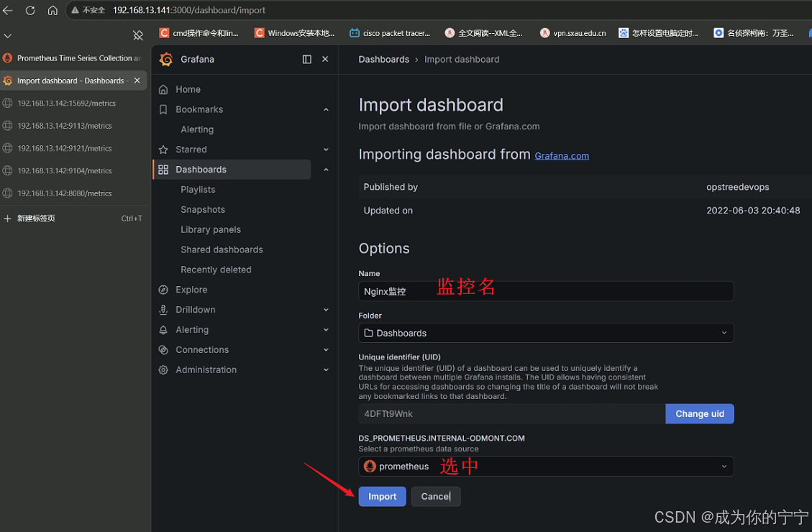Viewport: 812px width, 532px height.
Task: Click the browser back arrow
Action: 8,10
